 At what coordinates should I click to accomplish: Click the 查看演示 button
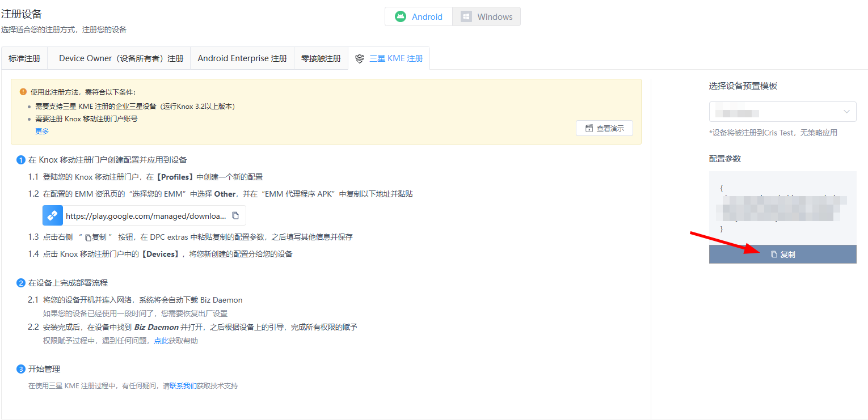tap(604, 128)
